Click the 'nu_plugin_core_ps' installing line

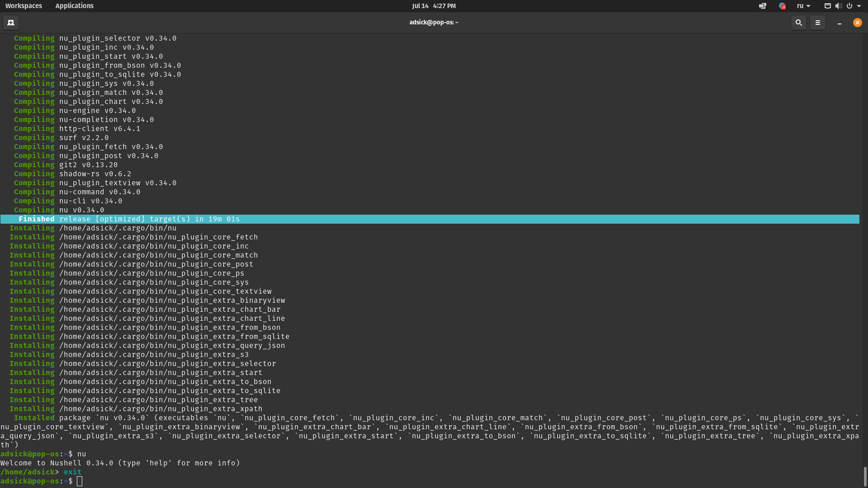[127, 273]
